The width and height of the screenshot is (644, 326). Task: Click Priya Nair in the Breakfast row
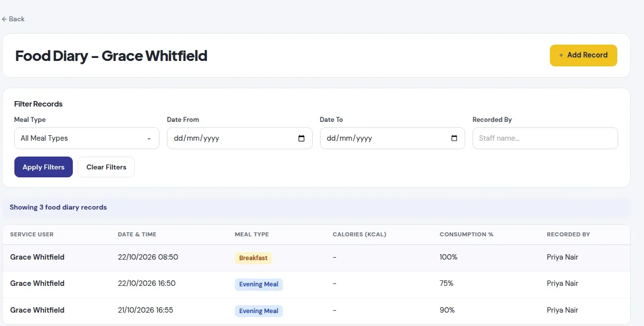pyautogui.click(x=562, y=257)
